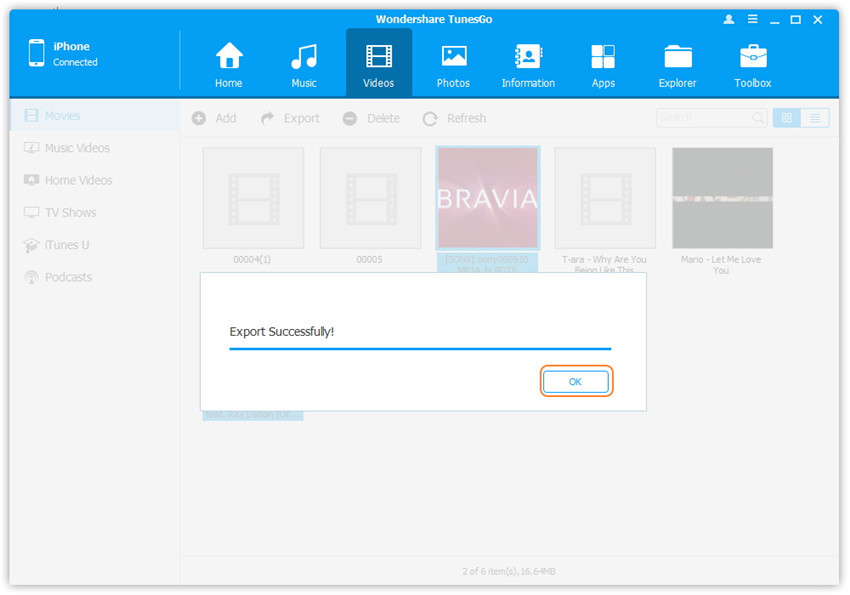Click OK in the Export Successfully dialog
Image resolution: width=850 pixels, height=595 pixels.
(575, 382)
